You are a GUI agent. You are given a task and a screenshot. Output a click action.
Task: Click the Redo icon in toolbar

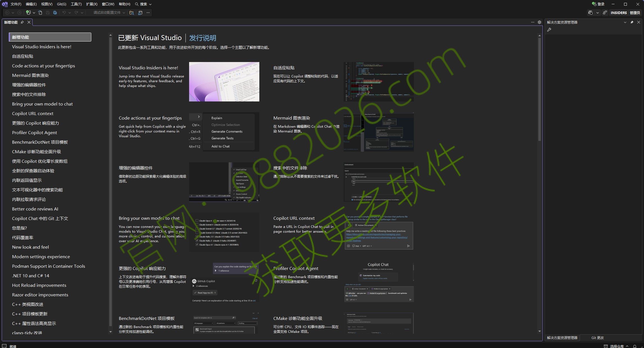[x=76, y=13]
